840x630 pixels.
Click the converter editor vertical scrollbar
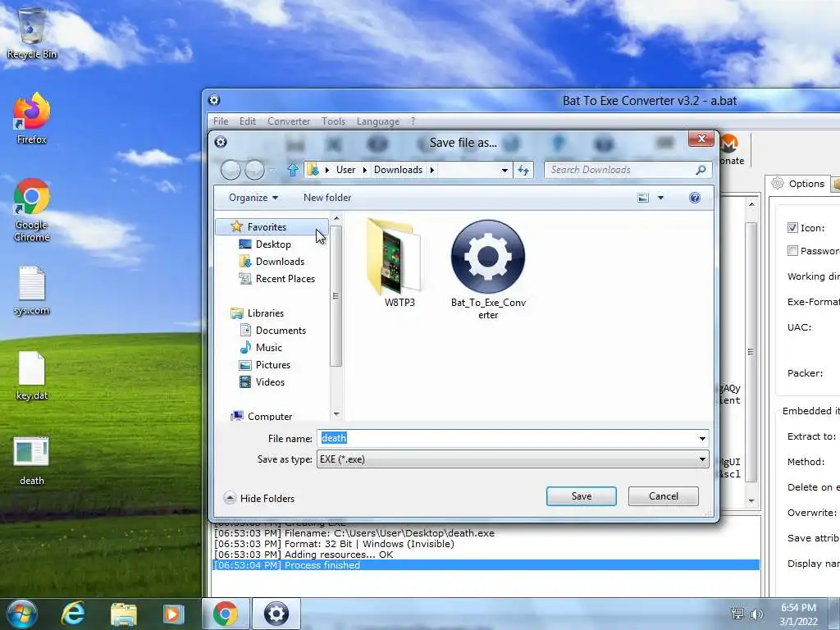coord(751,352)
